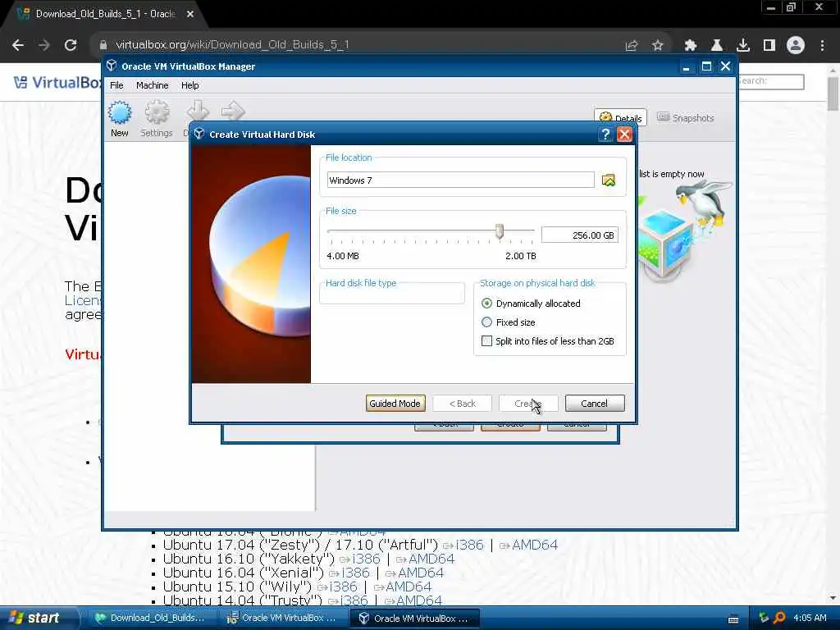
Task: Switch to Download_Old_Builds taskbar item
Action: 152,618
